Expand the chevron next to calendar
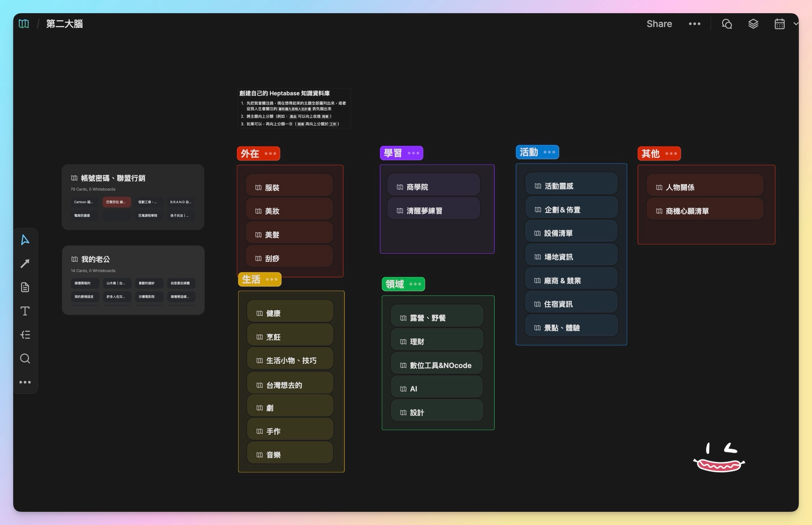This screenshot has height=525, width=812. pyautogui.click(x=796, y=24)
